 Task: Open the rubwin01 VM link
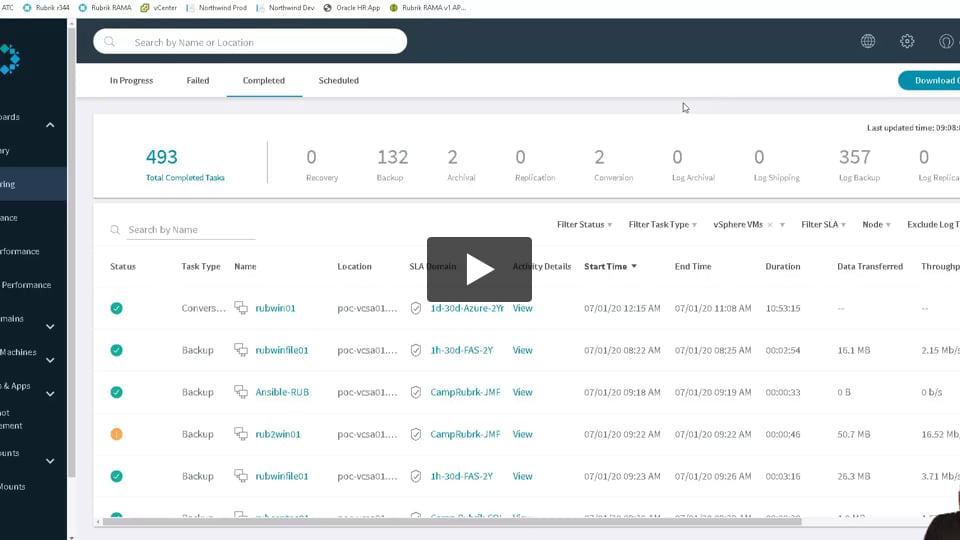pos(276,308)
